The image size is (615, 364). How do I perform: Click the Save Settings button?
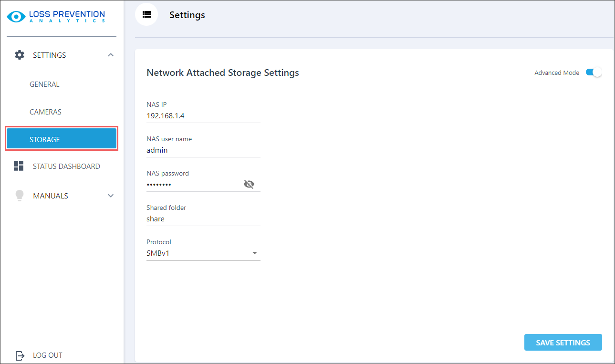point(563,343)
